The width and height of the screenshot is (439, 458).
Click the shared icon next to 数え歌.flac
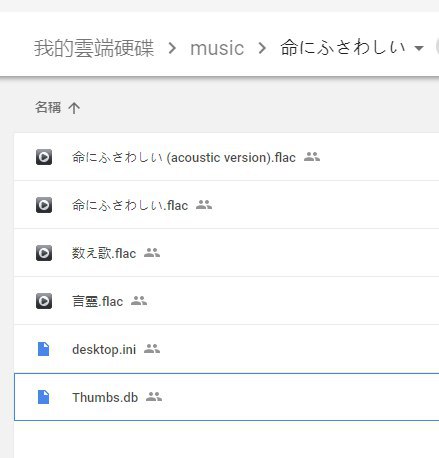[x=152, y=253]
